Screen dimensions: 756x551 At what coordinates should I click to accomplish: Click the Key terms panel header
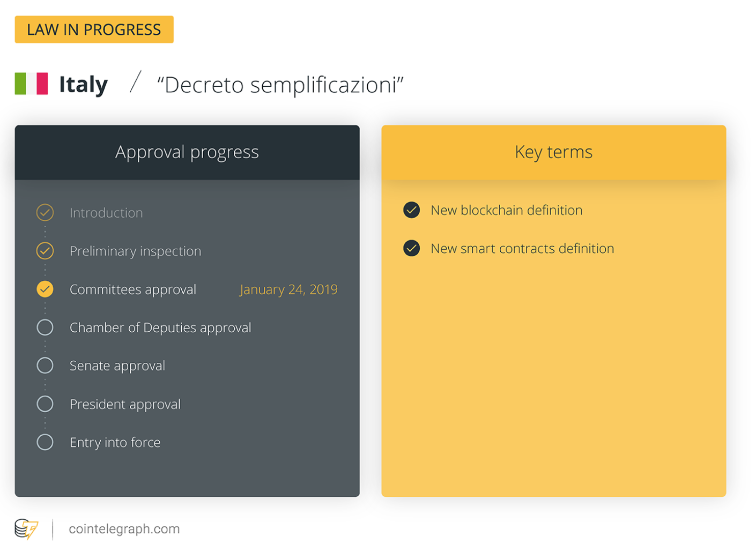point(554,153)
